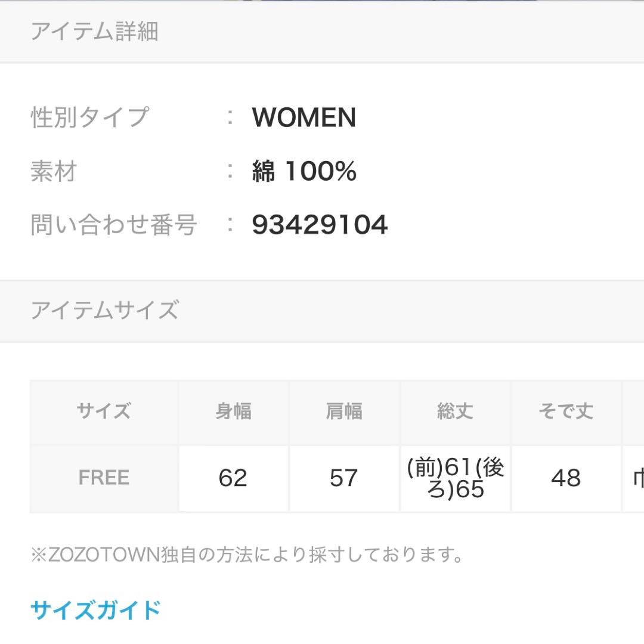
Task: Click the 身幅 column header
Action: click(233, 411)
